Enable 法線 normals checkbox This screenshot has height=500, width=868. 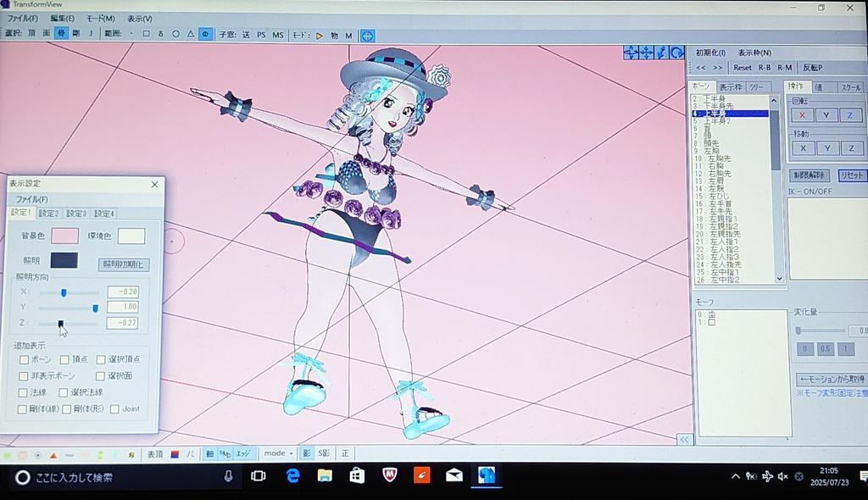[23, 392]
